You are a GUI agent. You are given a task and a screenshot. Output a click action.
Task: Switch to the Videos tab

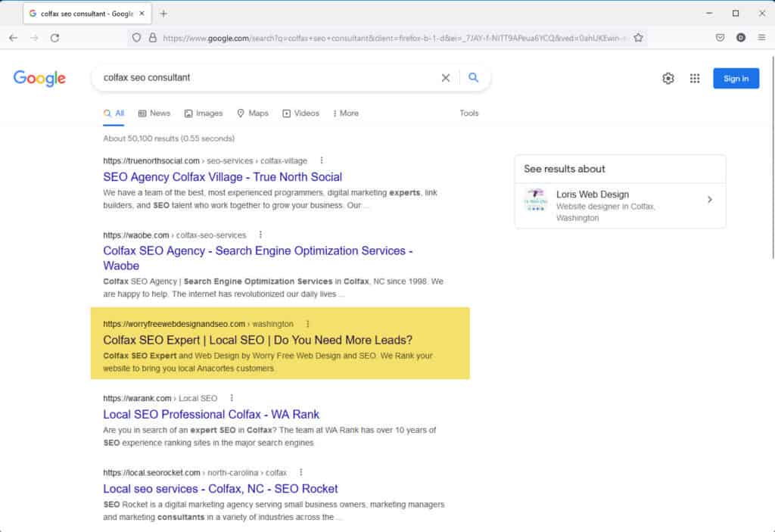point(300,114)
